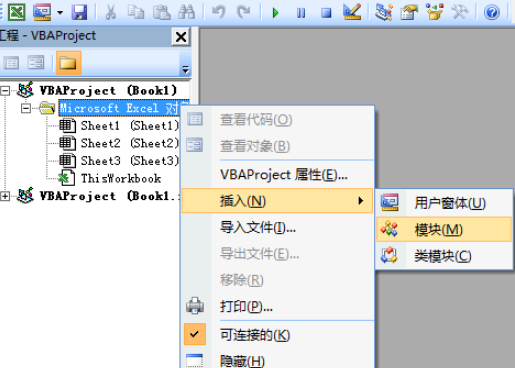This screenshot has width=515, height=368.
Task: Select VBAProject (Book1) tree item
Action: coord(108,90)
